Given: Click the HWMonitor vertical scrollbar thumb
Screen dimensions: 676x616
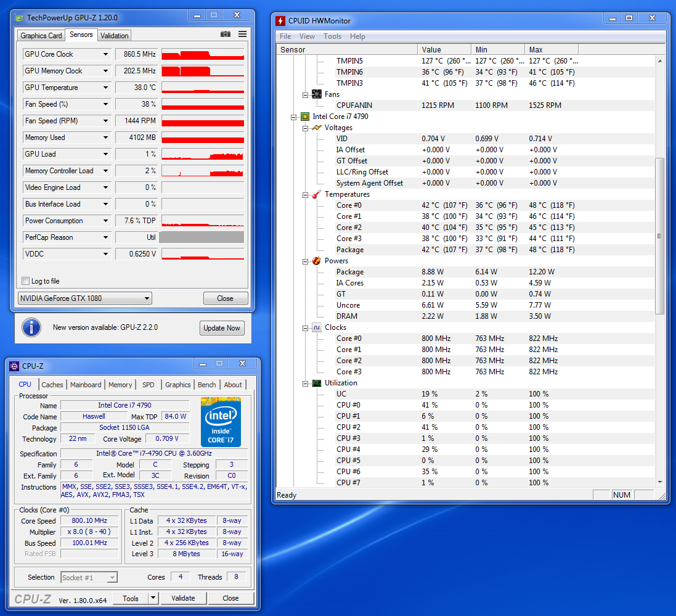Looking at the screenshot, I should [x=659, y=236].
